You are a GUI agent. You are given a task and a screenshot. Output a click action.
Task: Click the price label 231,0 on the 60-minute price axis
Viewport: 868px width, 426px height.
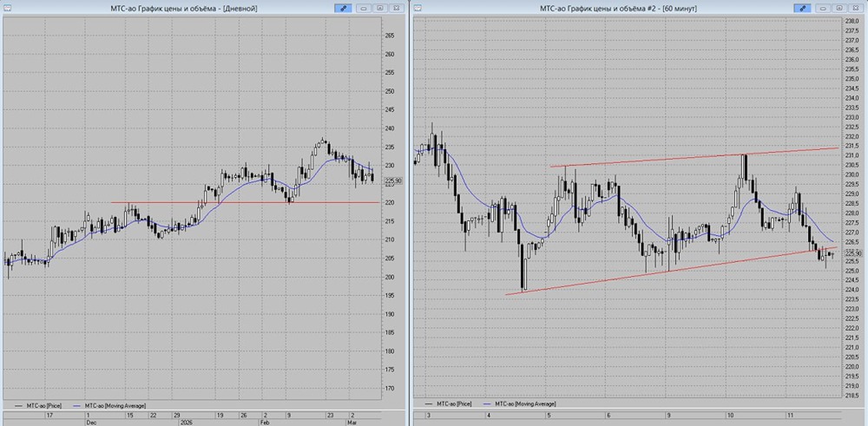pos(853,155)
